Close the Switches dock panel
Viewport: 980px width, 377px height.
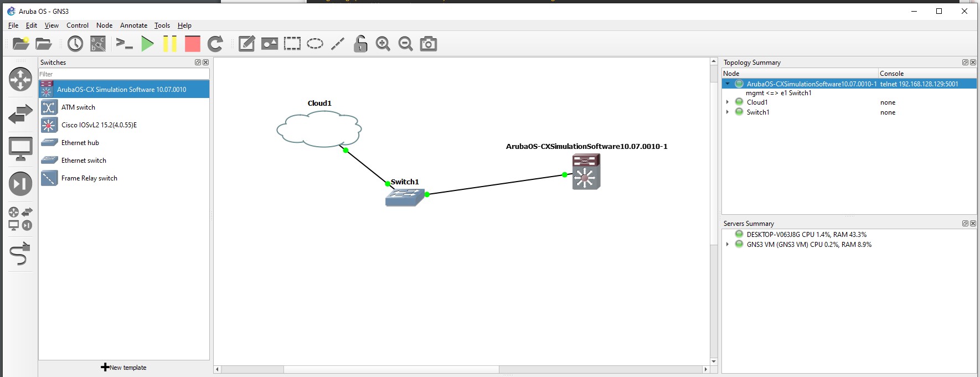pyautogui.click(x=206, y=63)
